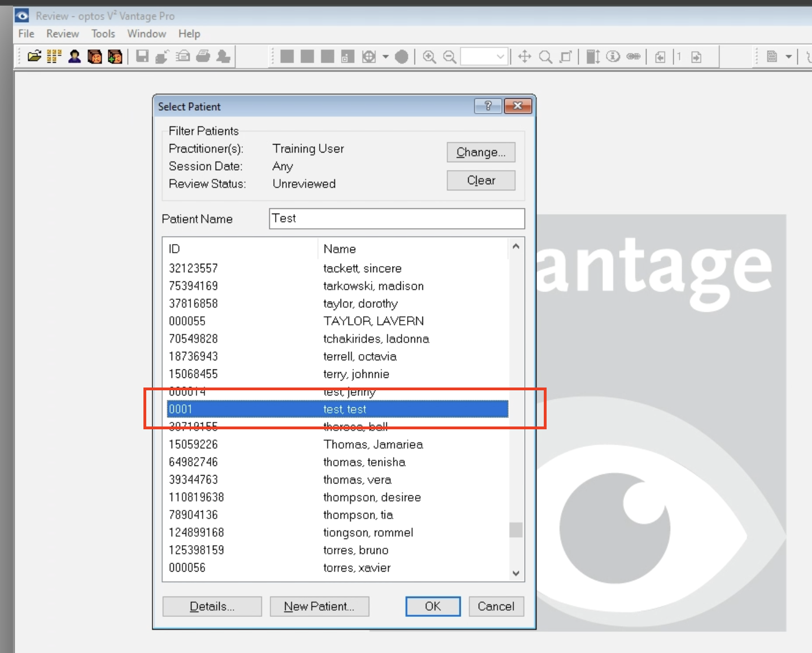Click the Details... button
Viewport: 812px width, 653px height.
click(212, 606)
